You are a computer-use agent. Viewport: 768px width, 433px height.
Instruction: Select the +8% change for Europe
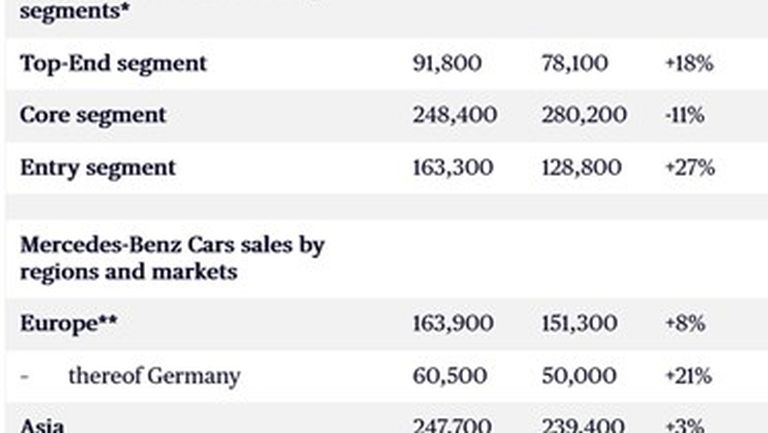(685, 324)
